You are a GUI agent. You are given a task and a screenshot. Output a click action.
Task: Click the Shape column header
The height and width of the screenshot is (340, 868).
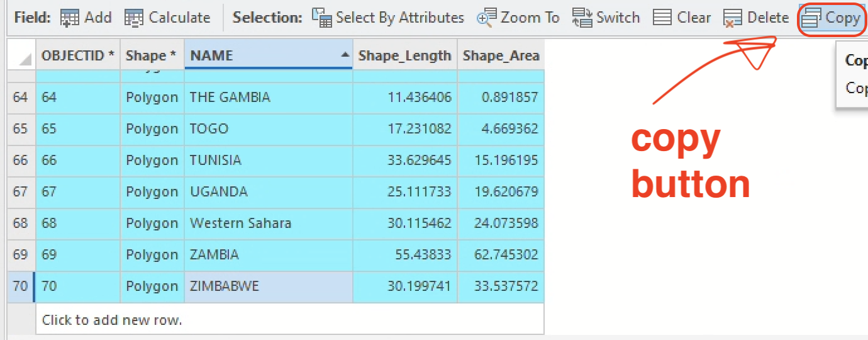pyautogui.click(x=151, y=55)
